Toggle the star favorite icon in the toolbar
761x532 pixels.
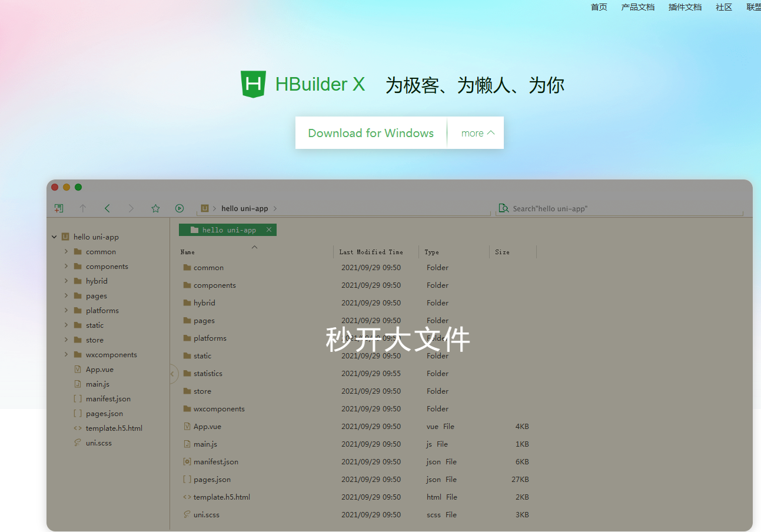pyautogui.click(x=155, y=208)
